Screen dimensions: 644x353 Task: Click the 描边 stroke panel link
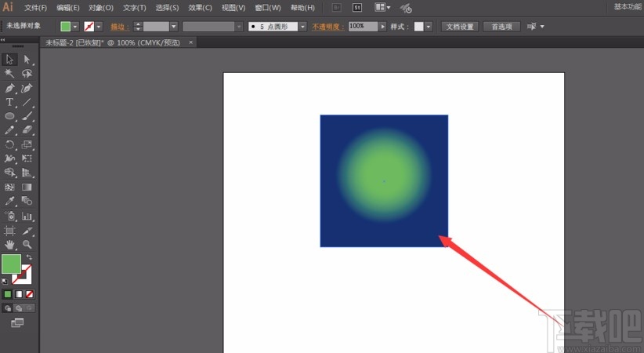pos(120,27)
